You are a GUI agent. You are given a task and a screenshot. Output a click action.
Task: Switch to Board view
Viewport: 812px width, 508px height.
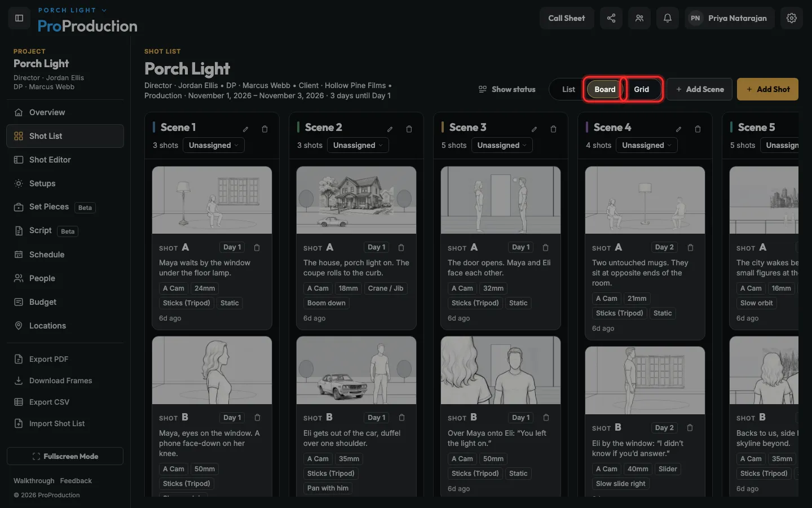[x=605, y=89]
